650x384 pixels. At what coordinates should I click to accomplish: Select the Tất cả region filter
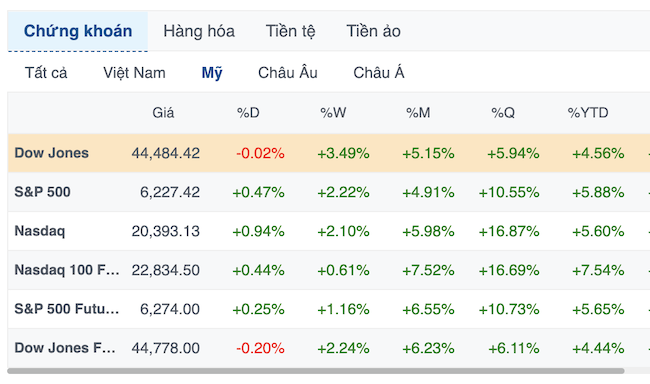(46, 73)
